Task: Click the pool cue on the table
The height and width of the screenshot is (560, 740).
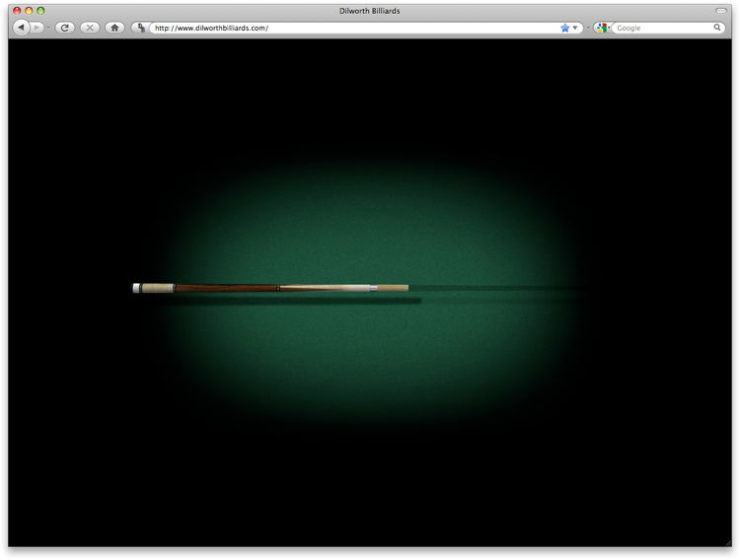Action: click(x=270, y=288)
